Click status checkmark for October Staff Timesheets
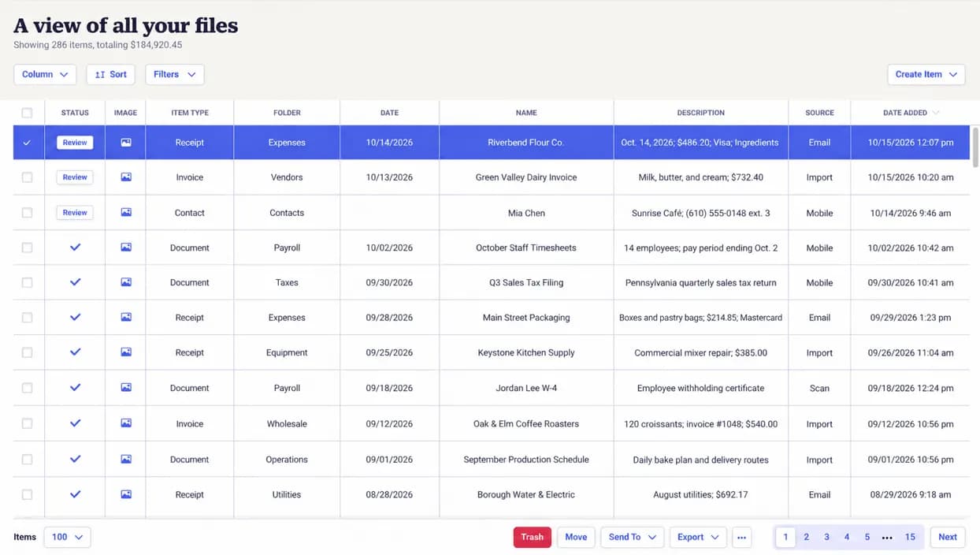The width and height of the screenshot is (980, 555). [x=75, y=248]
